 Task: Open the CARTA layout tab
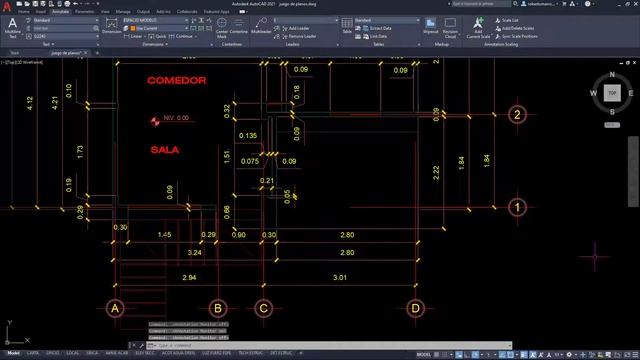coord(33,353)
